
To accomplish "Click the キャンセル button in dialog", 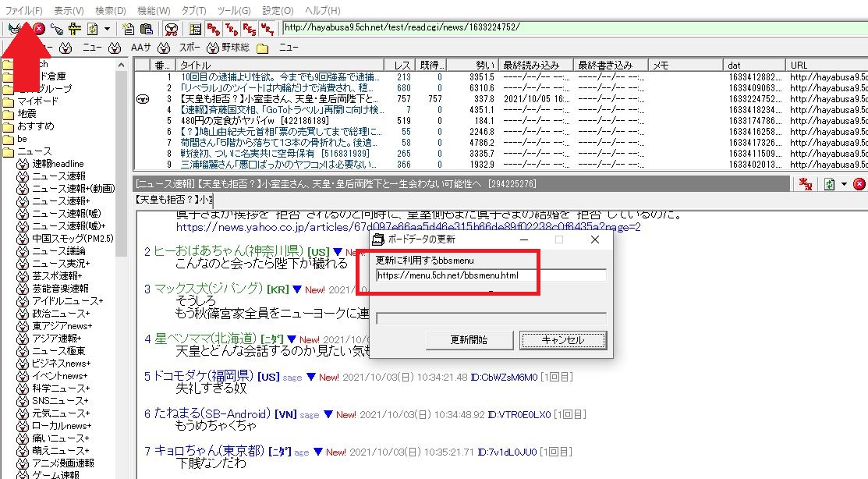I will [563, 340].
